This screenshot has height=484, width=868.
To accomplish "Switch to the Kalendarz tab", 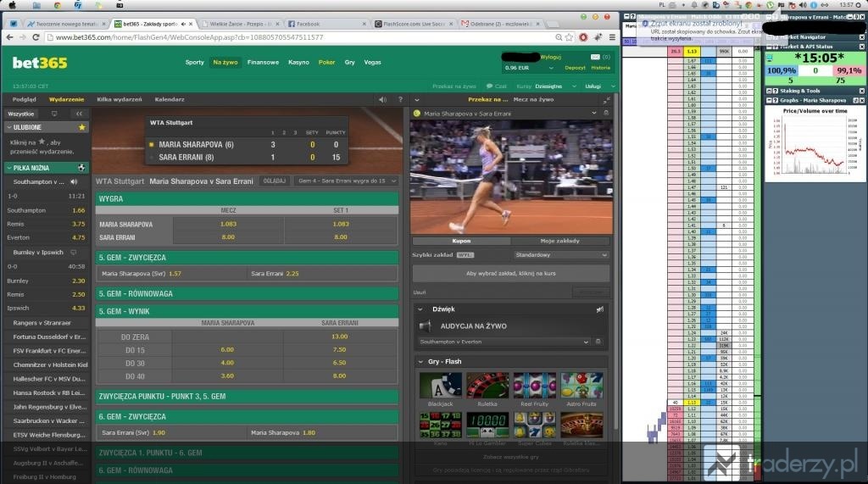I will click(170, 100).
